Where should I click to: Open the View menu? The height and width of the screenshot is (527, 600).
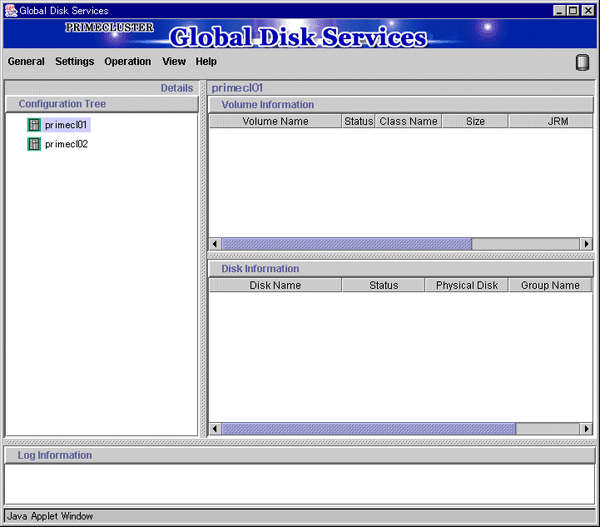tap(174, 61)
